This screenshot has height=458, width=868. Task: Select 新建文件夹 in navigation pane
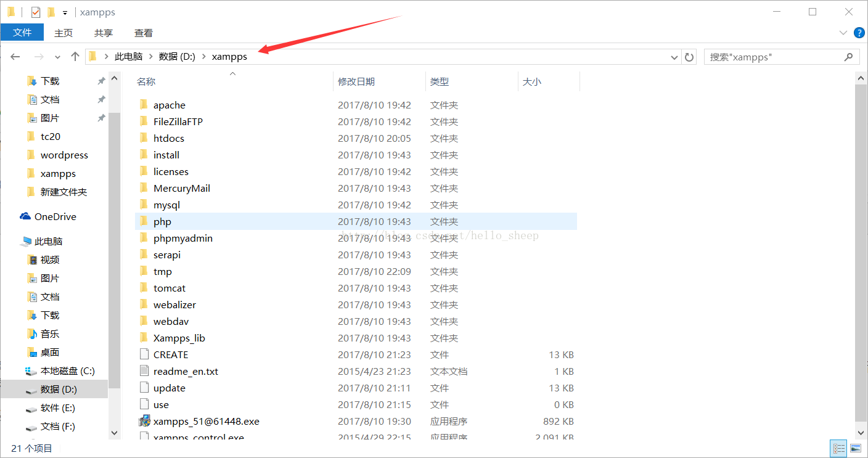(x=64, y=192)
